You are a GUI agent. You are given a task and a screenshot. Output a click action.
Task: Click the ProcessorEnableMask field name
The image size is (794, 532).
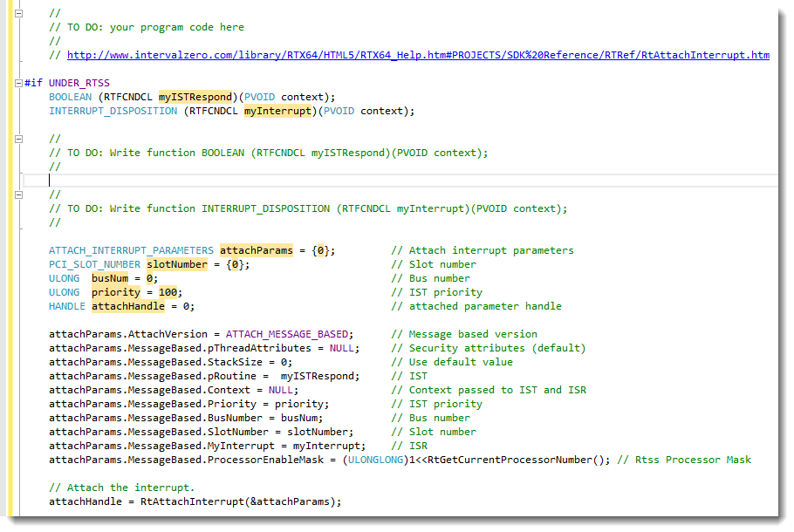(x=265, y=460)
